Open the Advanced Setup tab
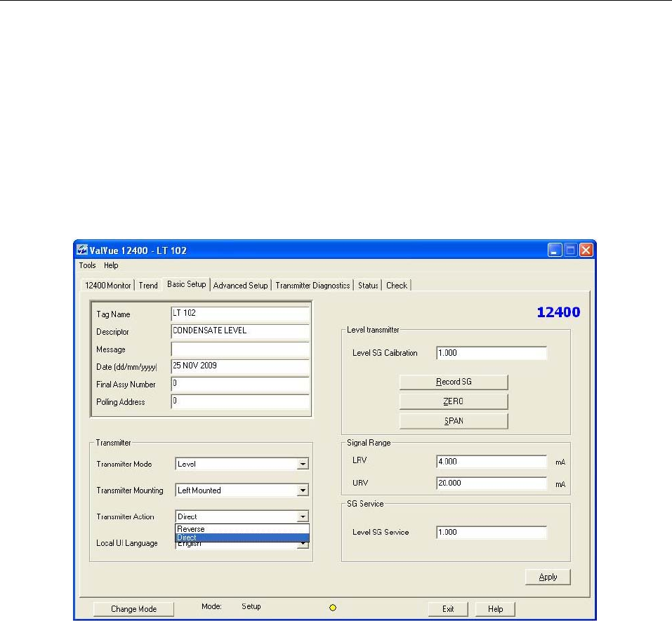Screen dimensions: 672x621 [x=240, y=285]
